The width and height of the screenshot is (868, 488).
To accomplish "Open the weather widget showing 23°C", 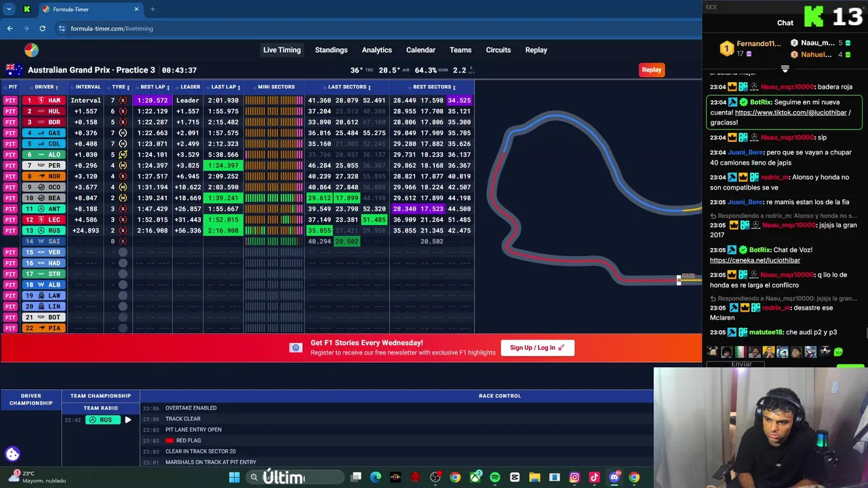I will [x=37, y=477].
